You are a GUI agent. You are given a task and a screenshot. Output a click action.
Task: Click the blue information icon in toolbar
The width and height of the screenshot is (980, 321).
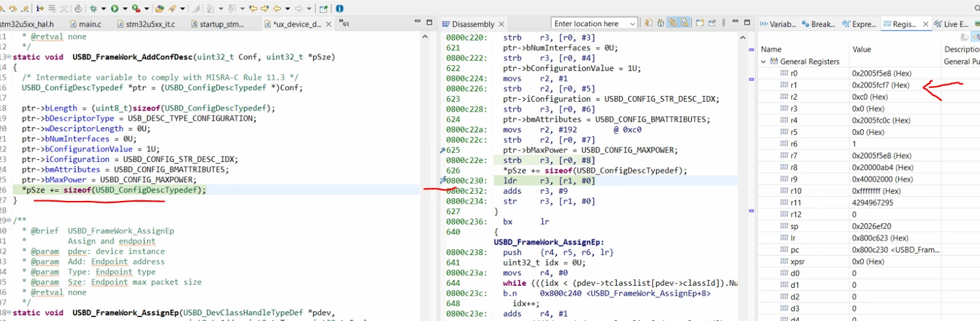pyautogui.click(x=340, y=8)
